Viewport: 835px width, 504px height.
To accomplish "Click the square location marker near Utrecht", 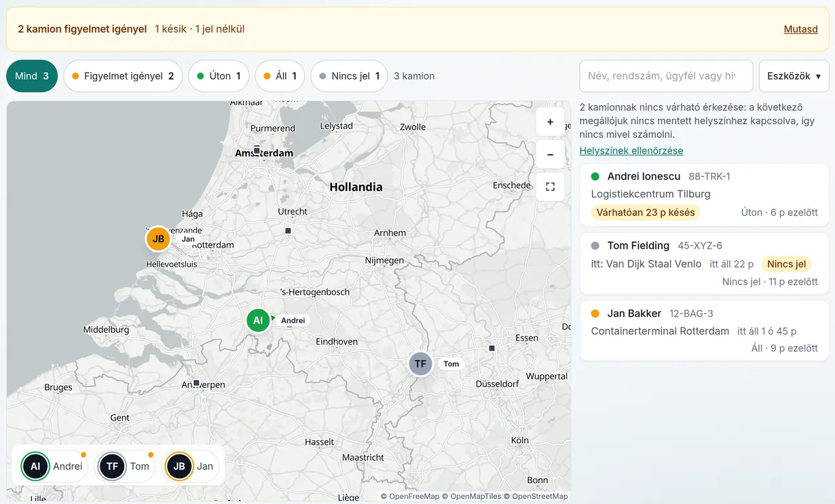I will coord(288,231).
